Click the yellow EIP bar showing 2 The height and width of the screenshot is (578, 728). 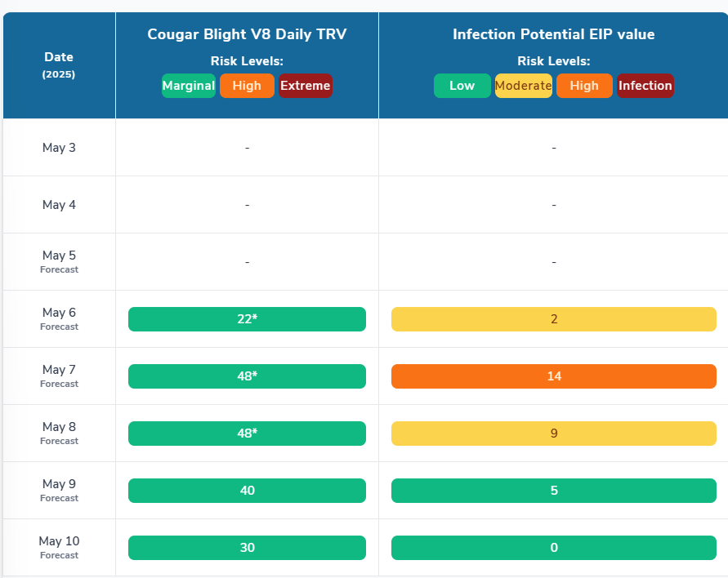(554, 319)
